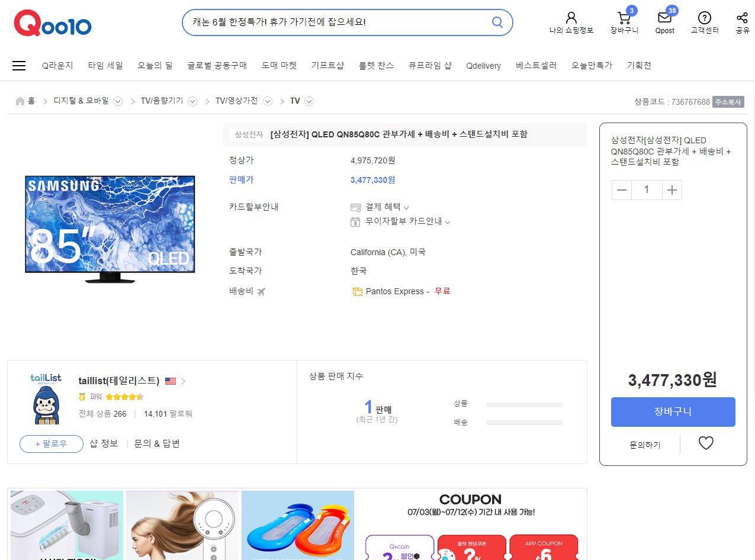Click the blue 장바구니 button

point(673,412)
